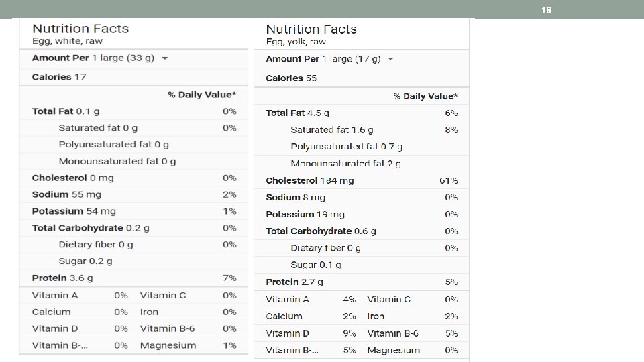Click the slide number 19
Viewport: 644px width, 362px height.
pyautogui.click(x=546, y=10)
